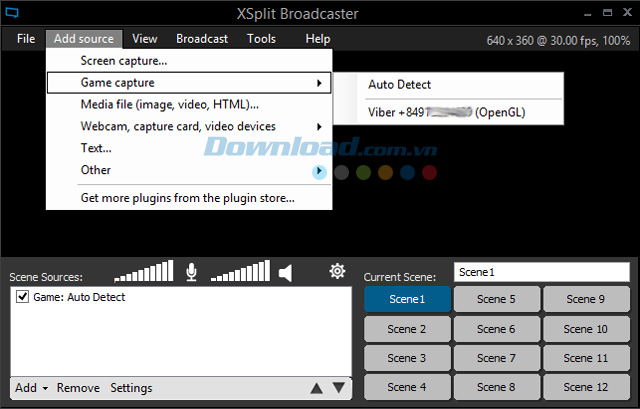This screenshot has width=640, height=409.
Task: Select Viber OpenGL game capture entry
Action: click(446, 113)
